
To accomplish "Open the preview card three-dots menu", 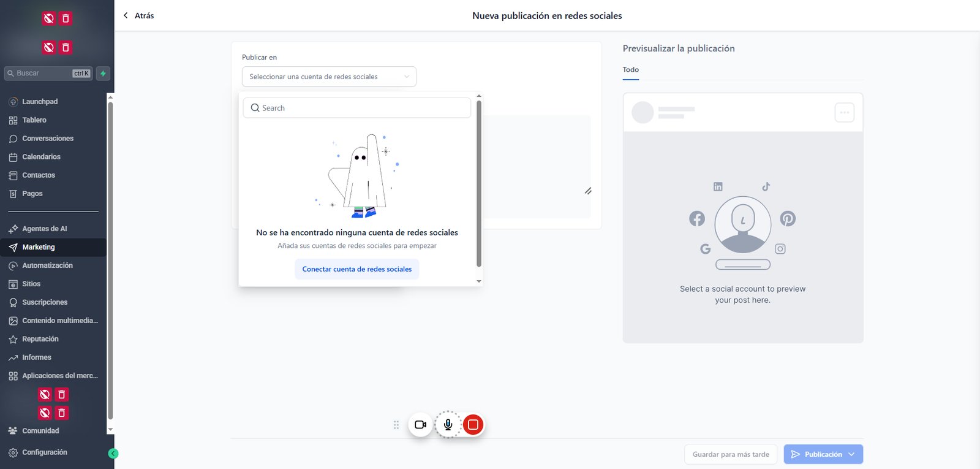I will [x=845, y=113].
